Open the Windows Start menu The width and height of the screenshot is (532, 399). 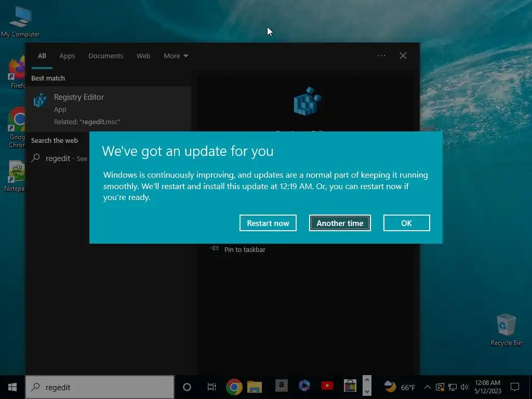[12, 387]
